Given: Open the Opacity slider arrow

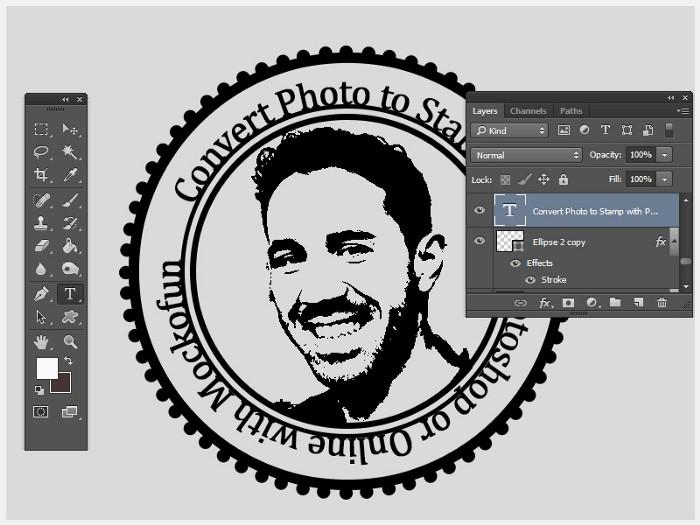Looking at the screenshot, I should (665, 155).
